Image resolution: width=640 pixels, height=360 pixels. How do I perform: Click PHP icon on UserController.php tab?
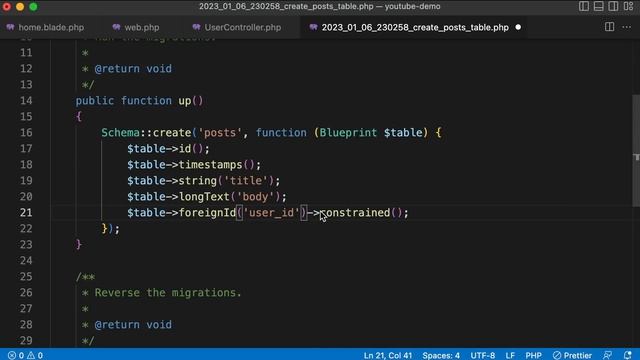[x=196, y=27]
